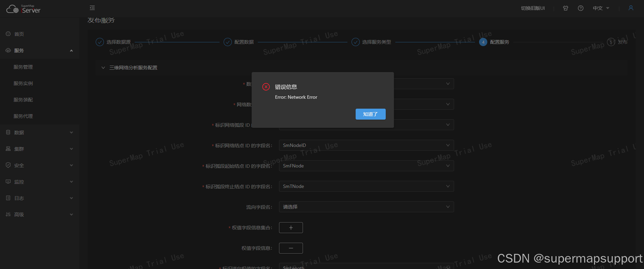Click the 监控 monitor icon
Image resolution: width=644 pixels, height=269 pixels.
coord(8,181)
